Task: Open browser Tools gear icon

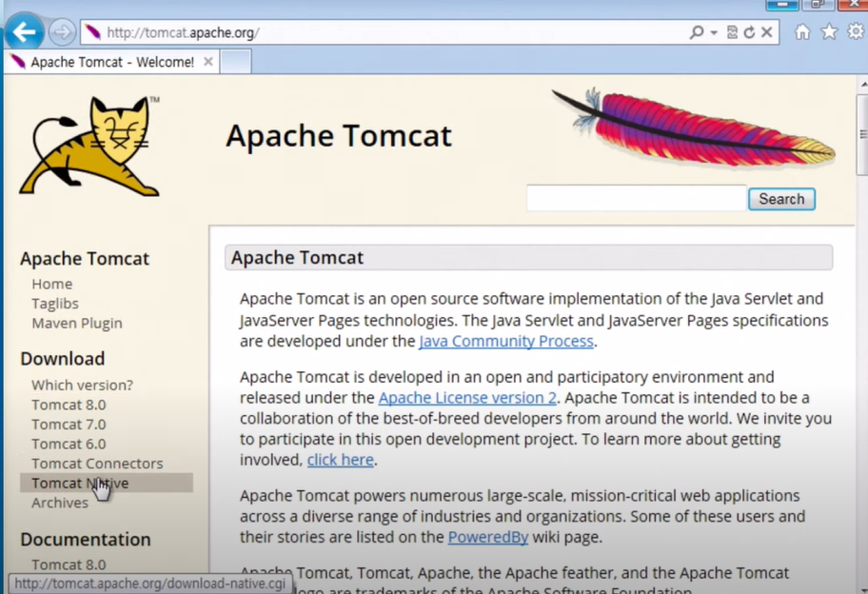Action: (856, 31)
